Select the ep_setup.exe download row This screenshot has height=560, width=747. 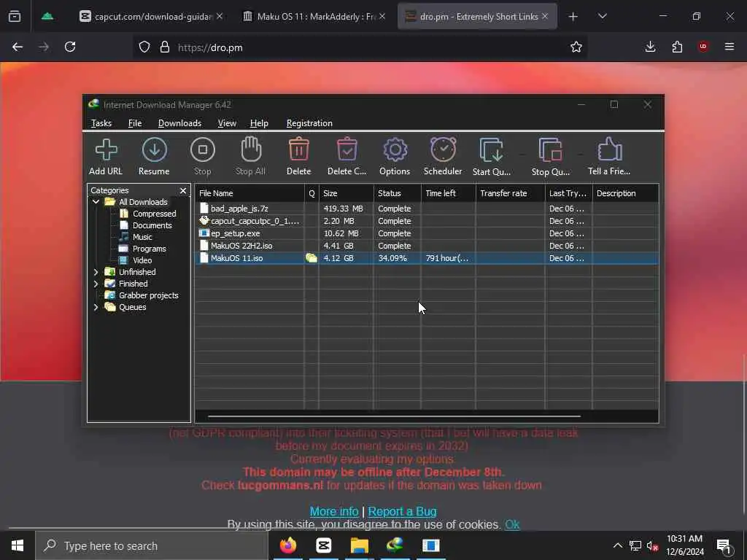pyautogui.click(x=426, y=233)
